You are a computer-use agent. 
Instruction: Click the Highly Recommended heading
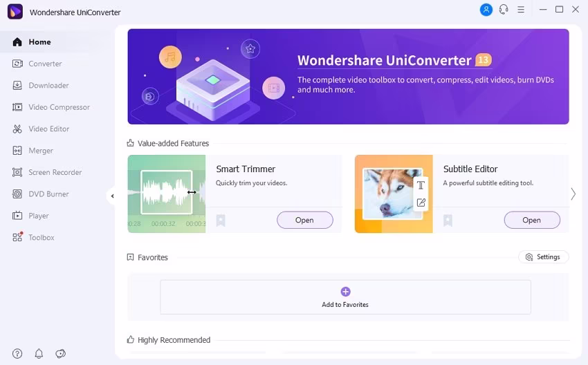174,340
